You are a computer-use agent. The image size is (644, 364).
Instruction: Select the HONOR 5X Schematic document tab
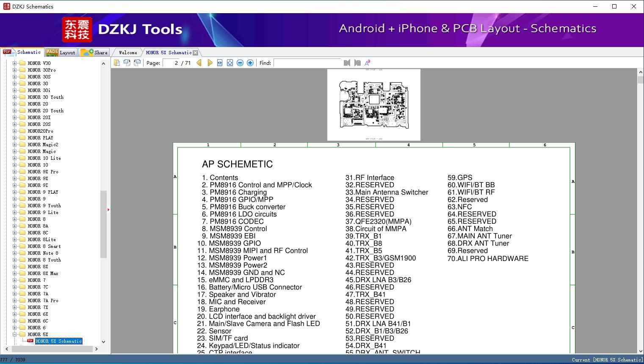(x=169, y=53)
